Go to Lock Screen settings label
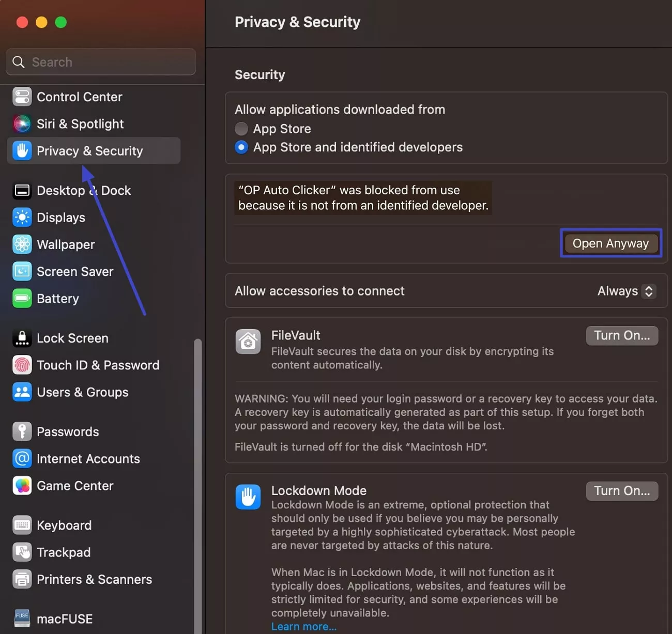 pyautogui.click(x=72, y=338)
